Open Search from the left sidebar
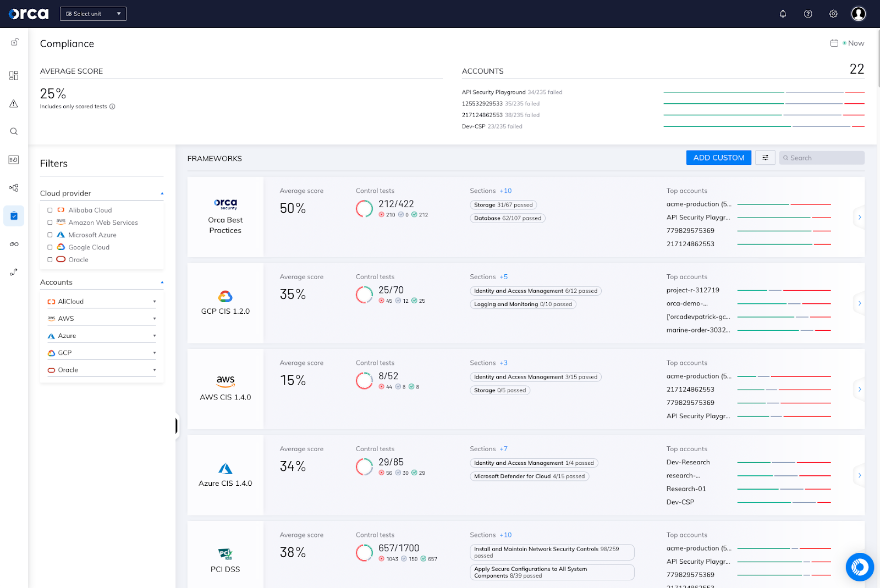The width and height of the screenshot is (880, 588). click(x=14, y=131)
